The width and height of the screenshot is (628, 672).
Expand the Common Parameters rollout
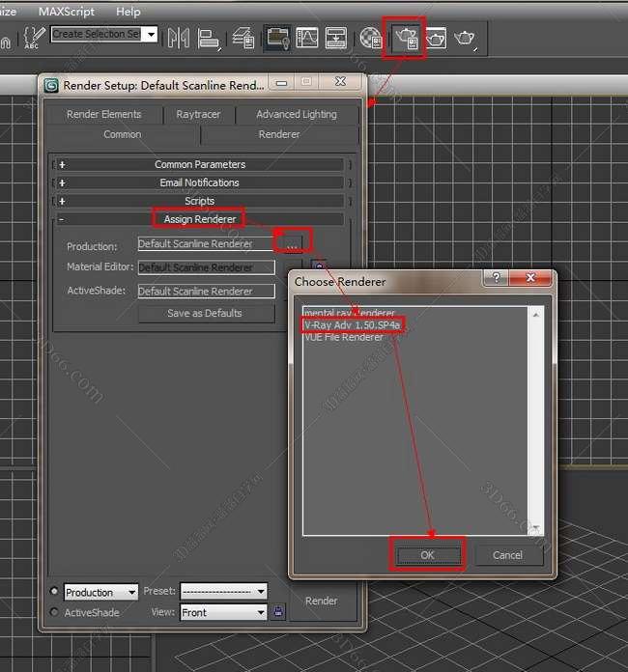(200, 165)
